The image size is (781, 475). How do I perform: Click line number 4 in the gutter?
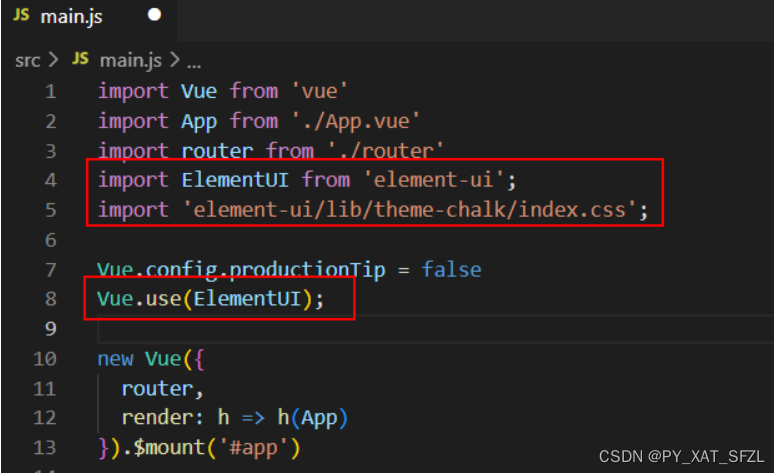(51, 180)
